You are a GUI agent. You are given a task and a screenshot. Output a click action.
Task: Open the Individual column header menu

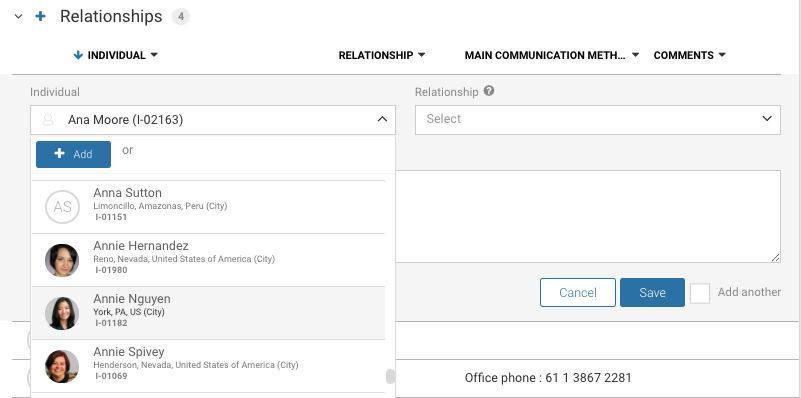(154, 55)
